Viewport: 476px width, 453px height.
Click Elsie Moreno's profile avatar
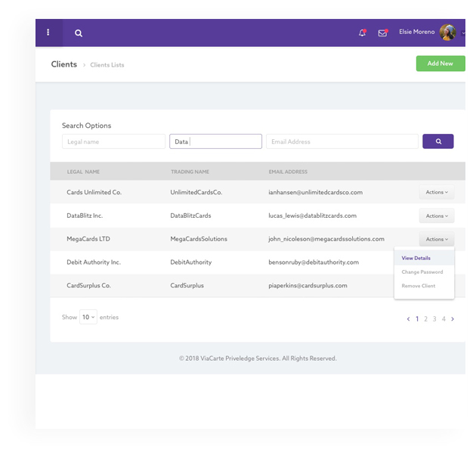[x=448, y=33]
